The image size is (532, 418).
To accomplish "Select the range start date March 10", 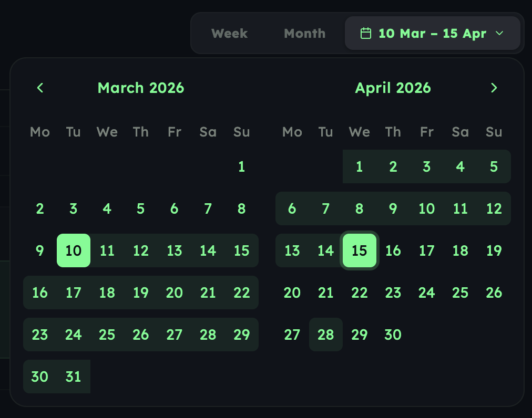I will (73, 250).
